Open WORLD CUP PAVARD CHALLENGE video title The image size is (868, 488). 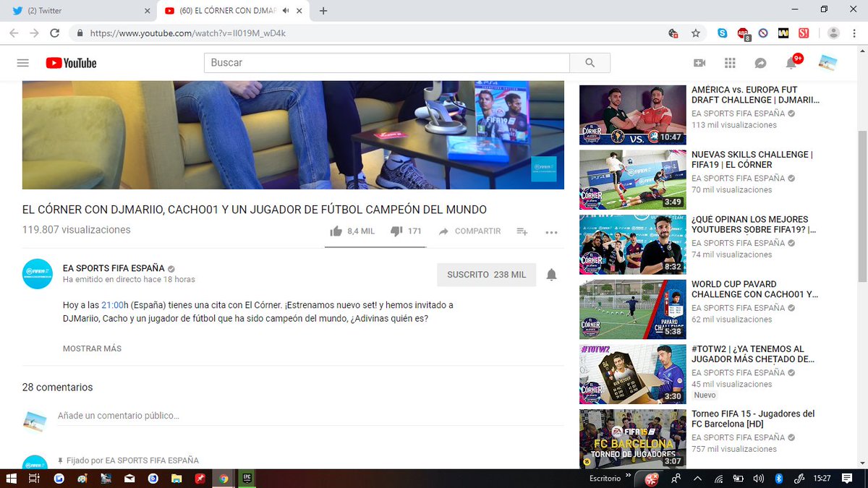click(754, 289)
